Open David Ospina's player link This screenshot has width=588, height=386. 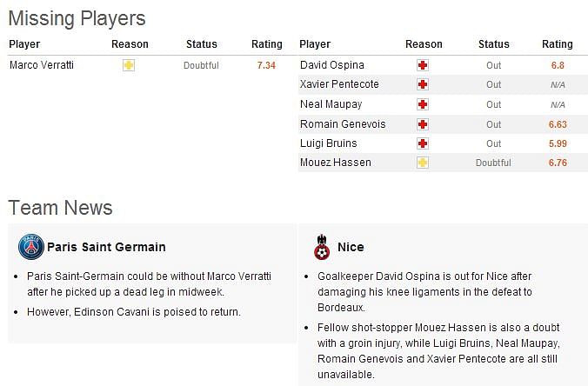[332, 65]
